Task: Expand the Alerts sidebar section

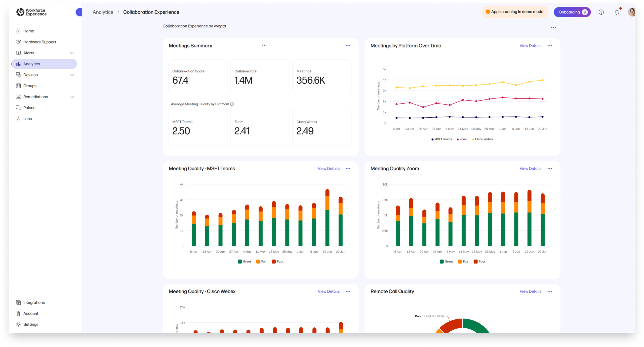Action: [x=72, y=53]
